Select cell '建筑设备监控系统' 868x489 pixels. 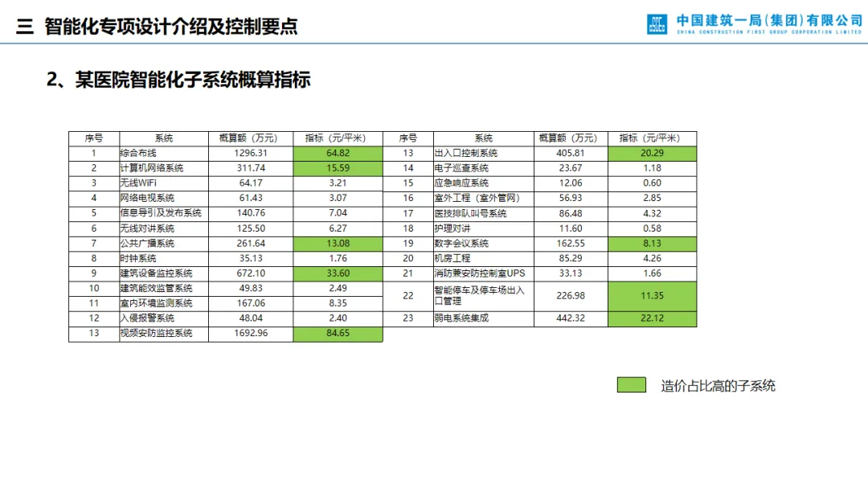point(164,273)
